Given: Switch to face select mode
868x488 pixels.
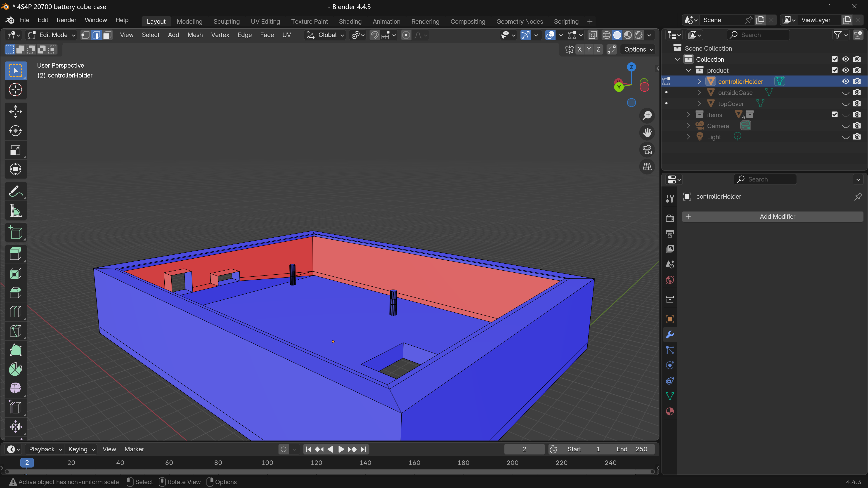Looking at the screenshot, I should [107, 35].
